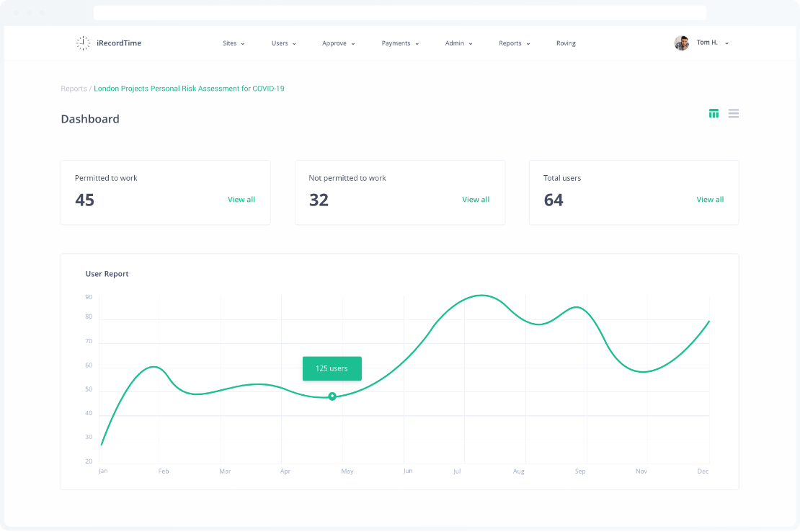This screenshot has height=532, width=800.
Task: Click the iRecordTime brand name text
Action: (x=119, y=43)
